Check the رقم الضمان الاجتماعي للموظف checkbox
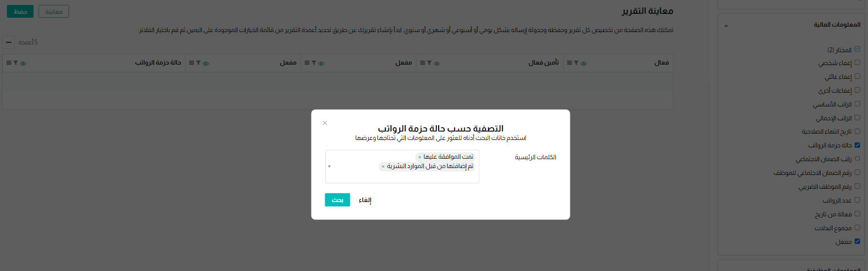This screenshot has height=271, width=868. pos(857,172)
